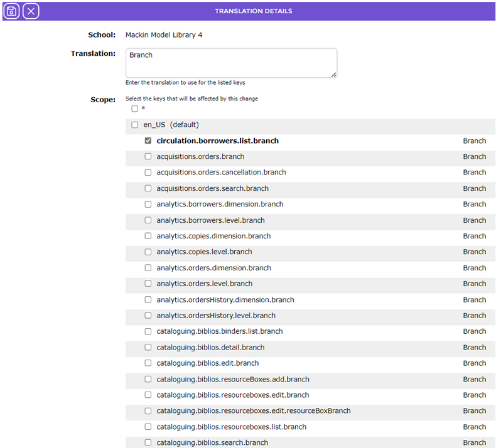
Task: Click into the Translation text area
Action: click(231, 63)
